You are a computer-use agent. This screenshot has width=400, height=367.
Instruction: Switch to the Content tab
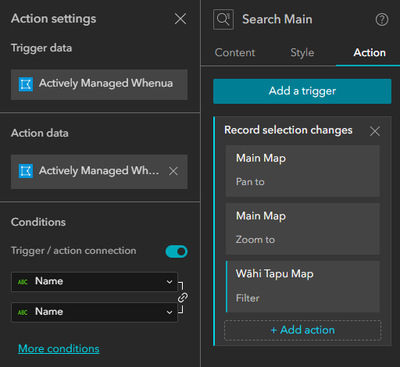235,52
